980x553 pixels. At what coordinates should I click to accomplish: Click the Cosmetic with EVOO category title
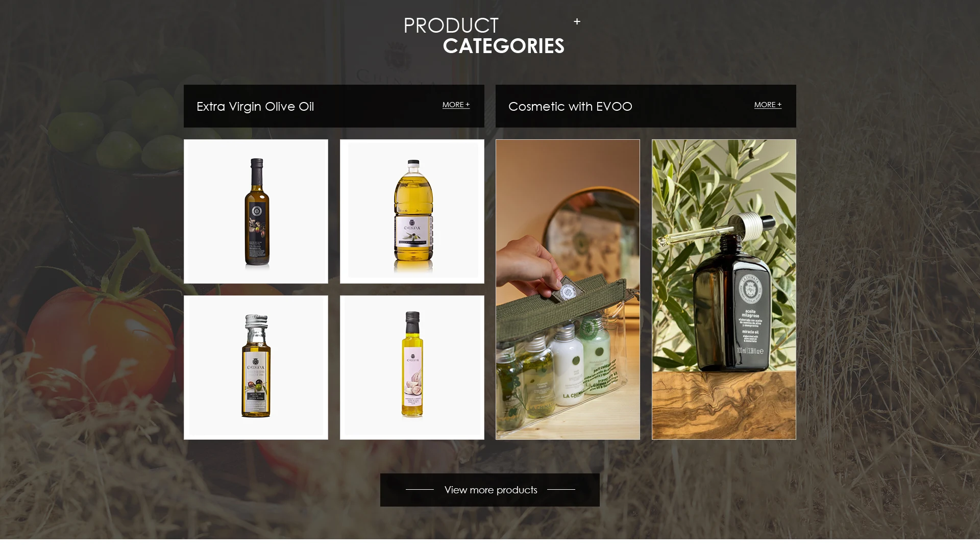click(x=570, y=106)
